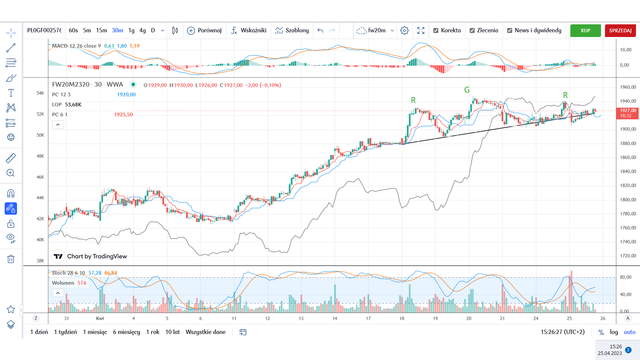
Task: Collapse the left drawing toolbar handle
Action: tap(21, 309)
